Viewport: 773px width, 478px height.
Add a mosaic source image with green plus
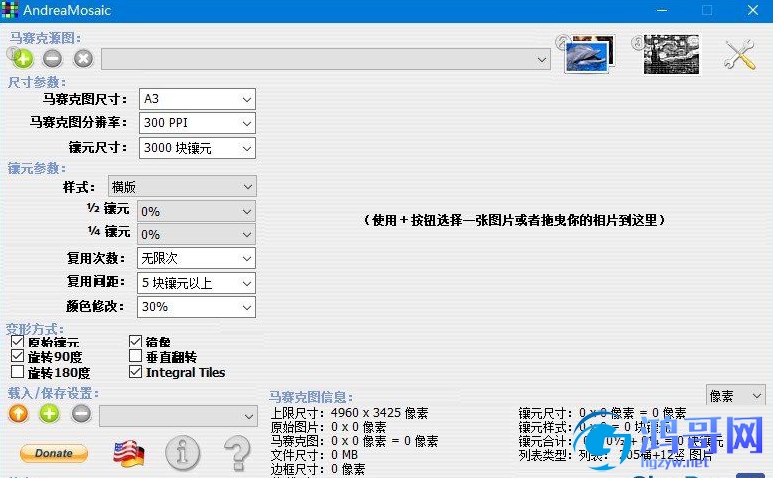(22, 59)
